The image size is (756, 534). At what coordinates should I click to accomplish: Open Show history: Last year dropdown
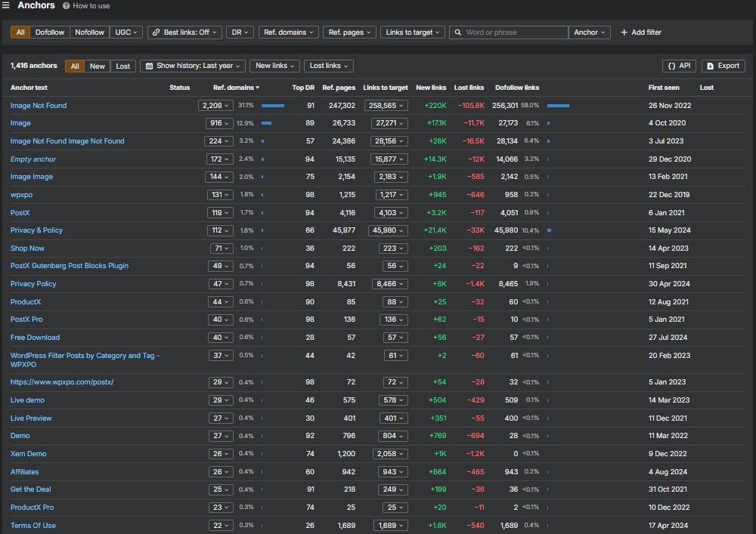pos(193,66)
